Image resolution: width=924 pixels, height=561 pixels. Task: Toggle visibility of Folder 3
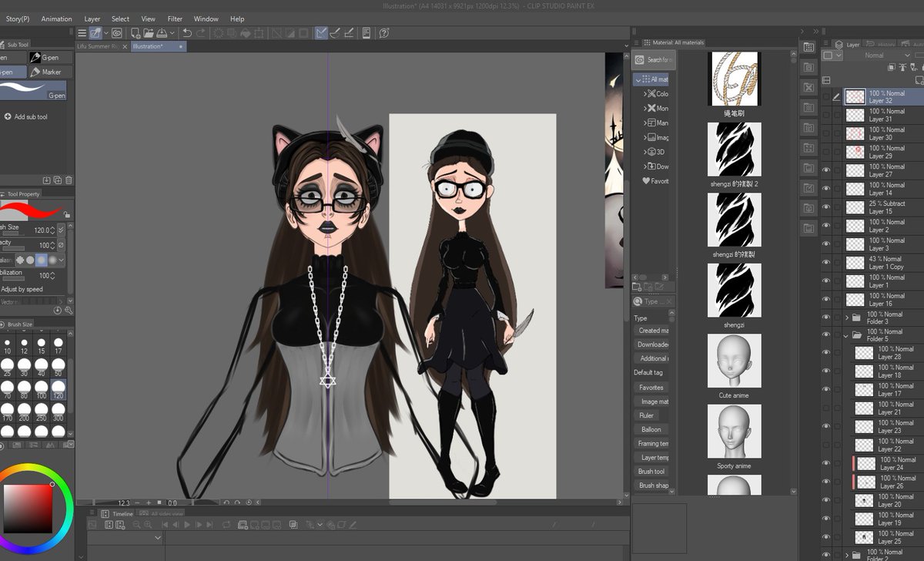[826, 317]
